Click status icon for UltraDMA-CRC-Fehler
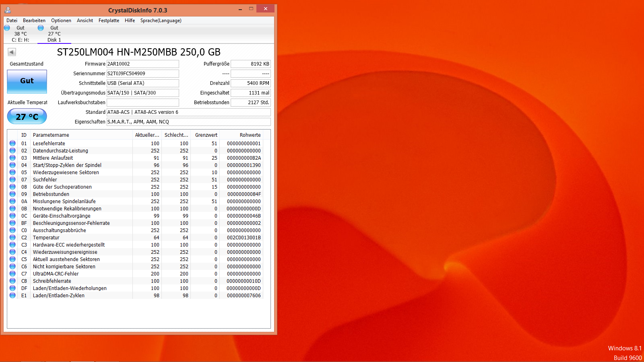This screenshot has width=644, height=362. tap(12, 274)
